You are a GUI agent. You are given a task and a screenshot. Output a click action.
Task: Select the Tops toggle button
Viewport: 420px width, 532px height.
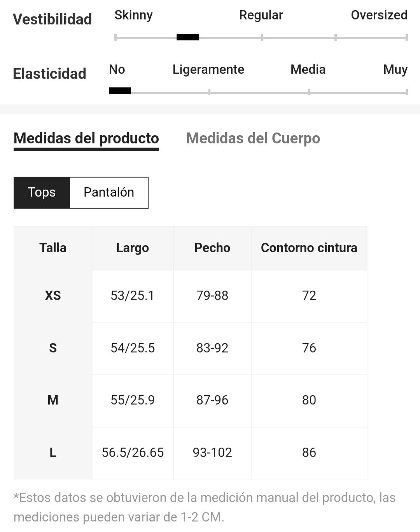coord(42,192)
